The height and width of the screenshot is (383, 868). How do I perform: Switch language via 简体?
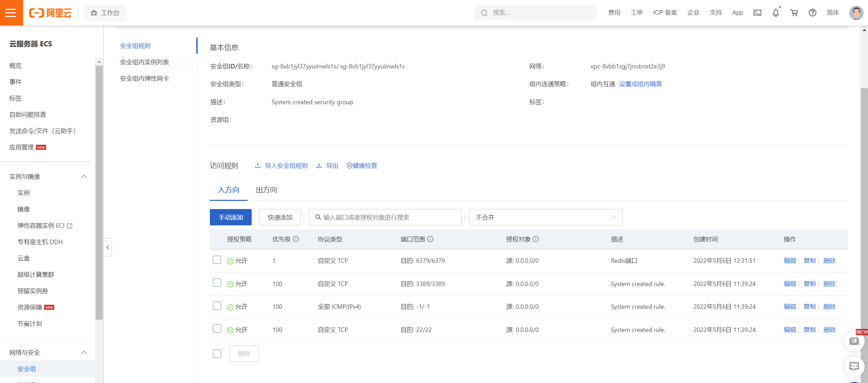coord(833,13)
